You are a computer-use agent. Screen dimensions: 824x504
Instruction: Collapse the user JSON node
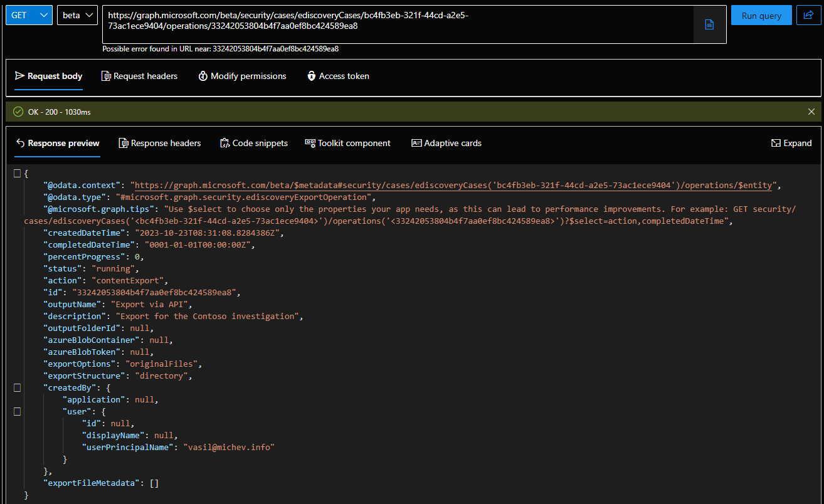[18, 412]
